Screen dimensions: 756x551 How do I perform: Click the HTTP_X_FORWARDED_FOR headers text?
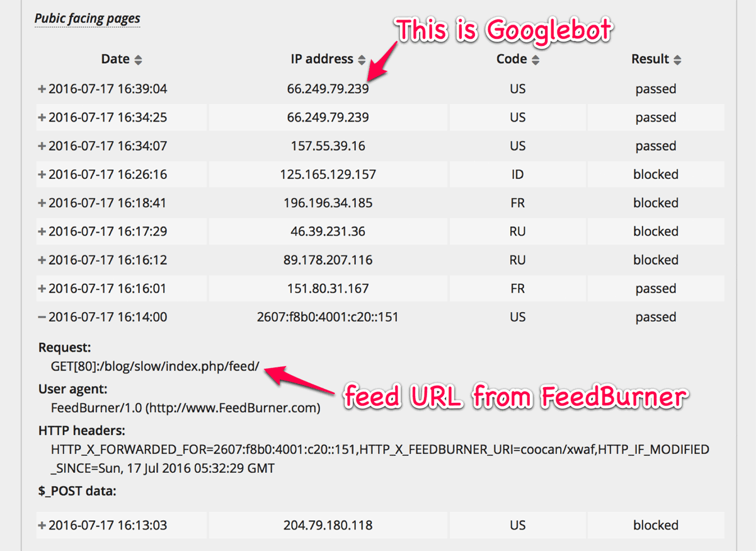(x=380, y=459)
